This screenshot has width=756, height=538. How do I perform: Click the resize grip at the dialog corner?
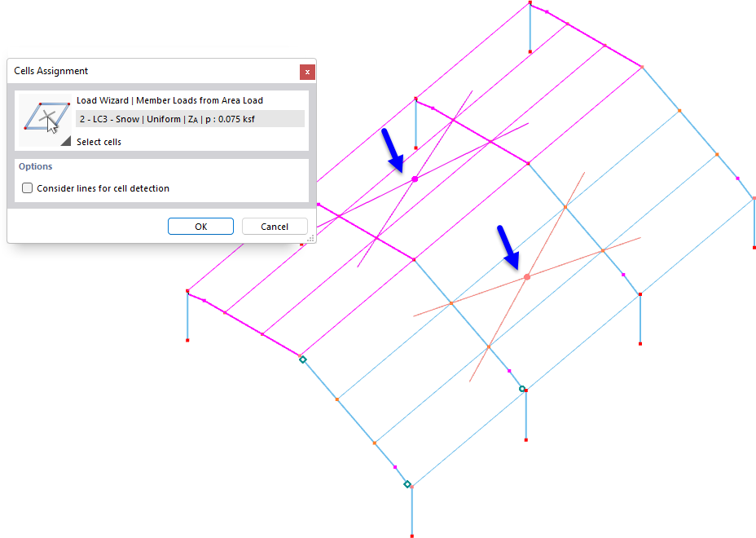310,237
